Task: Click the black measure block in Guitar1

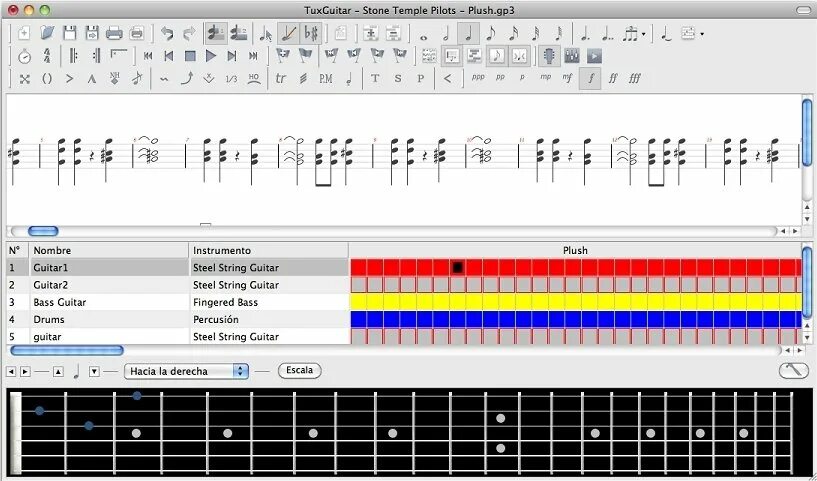Action: click(458, 267)
